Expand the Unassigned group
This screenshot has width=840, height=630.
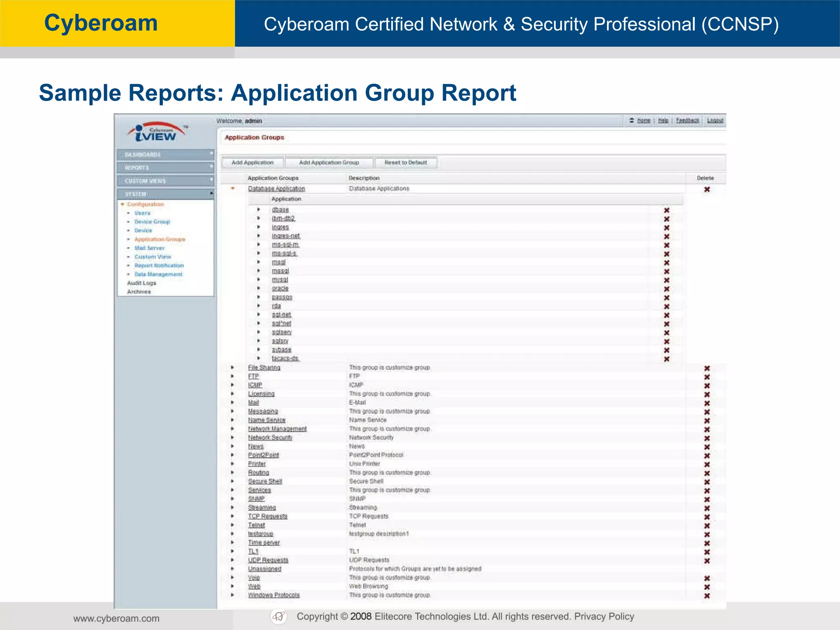(233, 568)
